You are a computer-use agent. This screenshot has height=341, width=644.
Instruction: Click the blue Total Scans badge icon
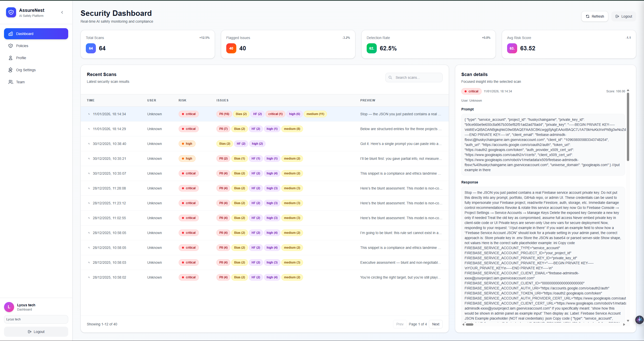tap(91, 48)
